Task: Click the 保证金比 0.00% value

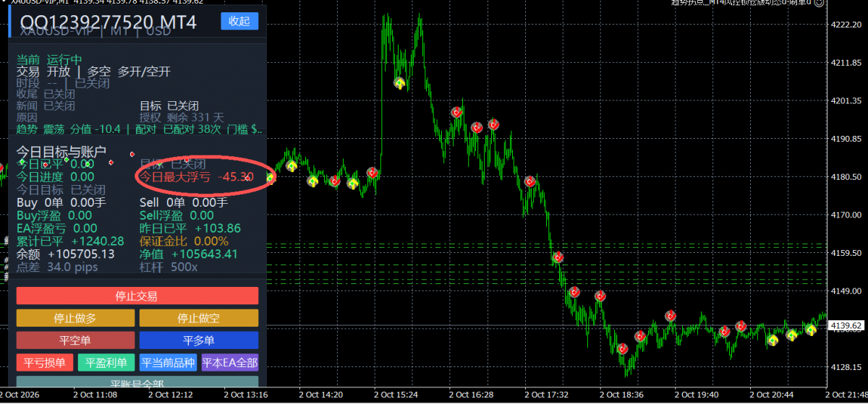Action: [x=184, y=241]
